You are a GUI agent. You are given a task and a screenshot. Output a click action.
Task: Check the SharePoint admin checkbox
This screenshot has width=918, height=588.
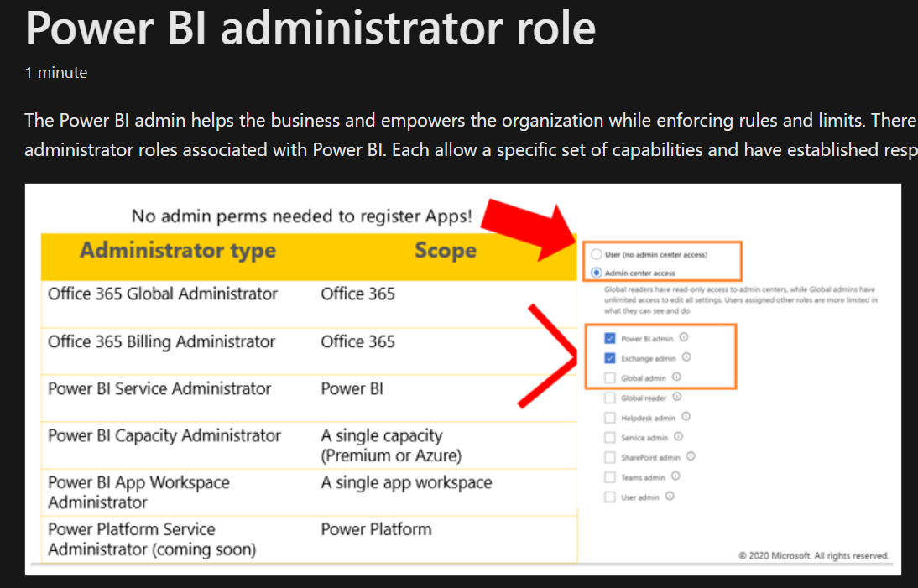(609, 457)
